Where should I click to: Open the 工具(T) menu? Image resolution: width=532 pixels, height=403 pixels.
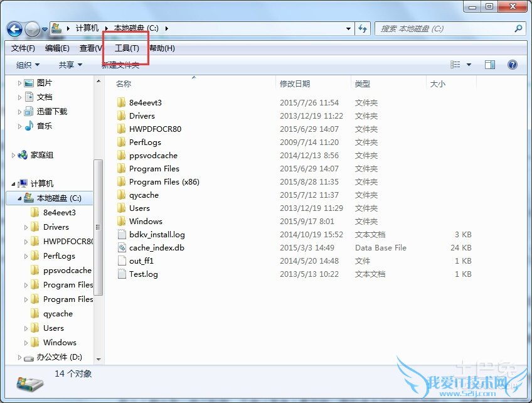(127, 48)
